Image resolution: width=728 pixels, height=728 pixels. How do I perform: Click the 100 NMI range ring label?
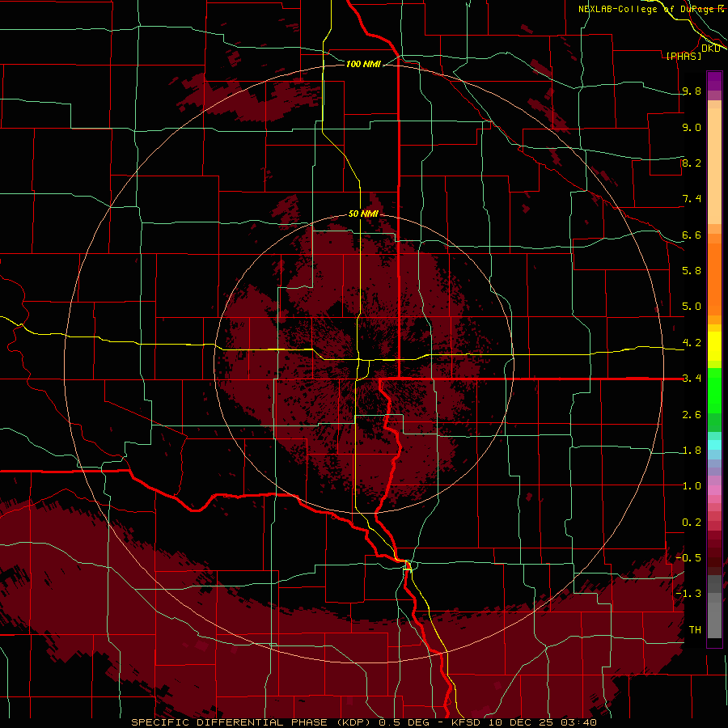click(363, 64)
